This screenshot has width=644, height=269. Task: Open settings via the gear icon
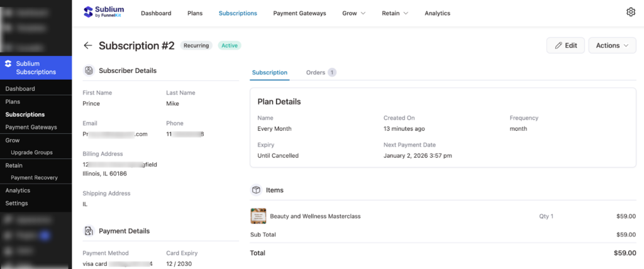[631, 13]
